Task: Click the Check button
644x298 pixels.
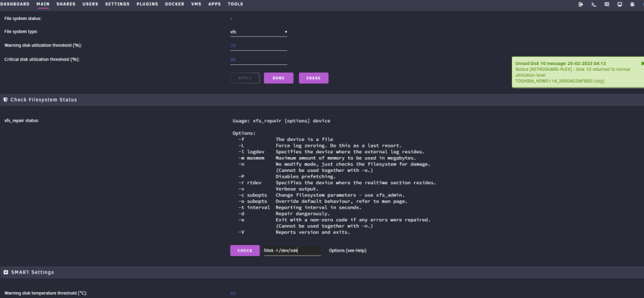Action: click(245, 250)
